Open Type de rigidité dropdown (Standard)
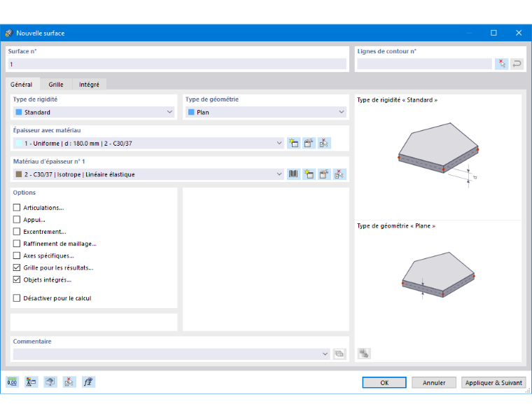 tap(94, 112)
